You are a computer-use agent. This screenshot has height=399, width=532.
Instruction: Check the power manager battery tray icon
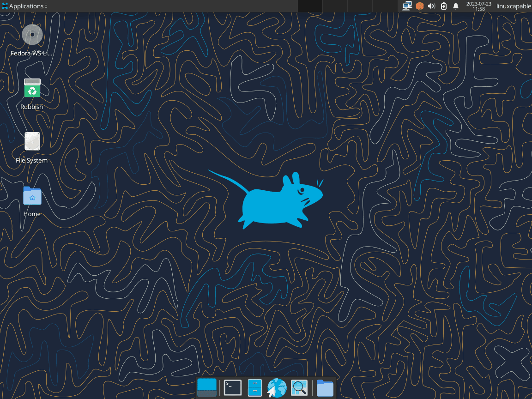coord(443,6)
